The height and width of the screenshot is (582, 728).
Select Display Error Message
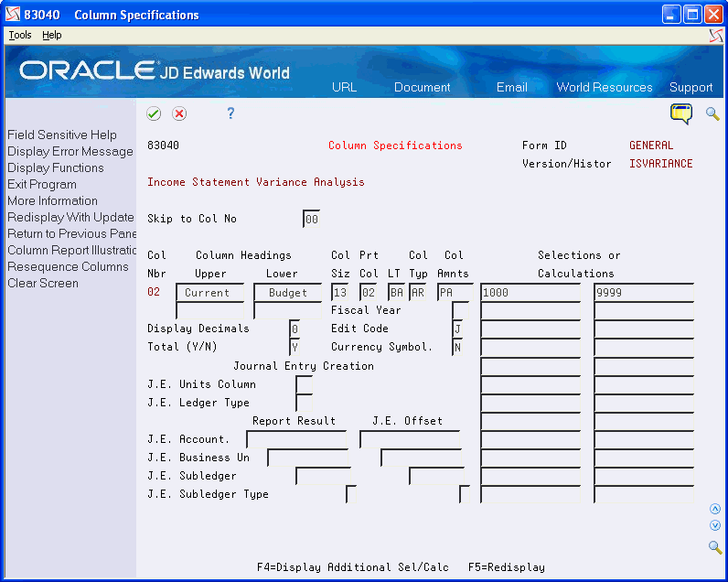point(70,151)
